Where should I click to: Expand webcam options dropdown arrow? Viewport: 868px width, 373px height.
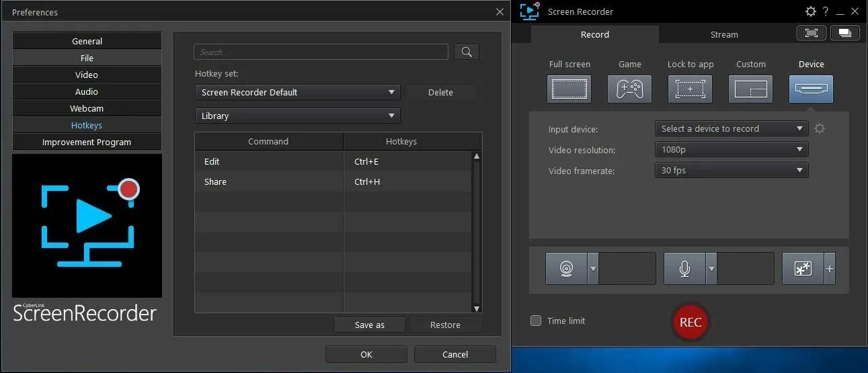(593, 269)
